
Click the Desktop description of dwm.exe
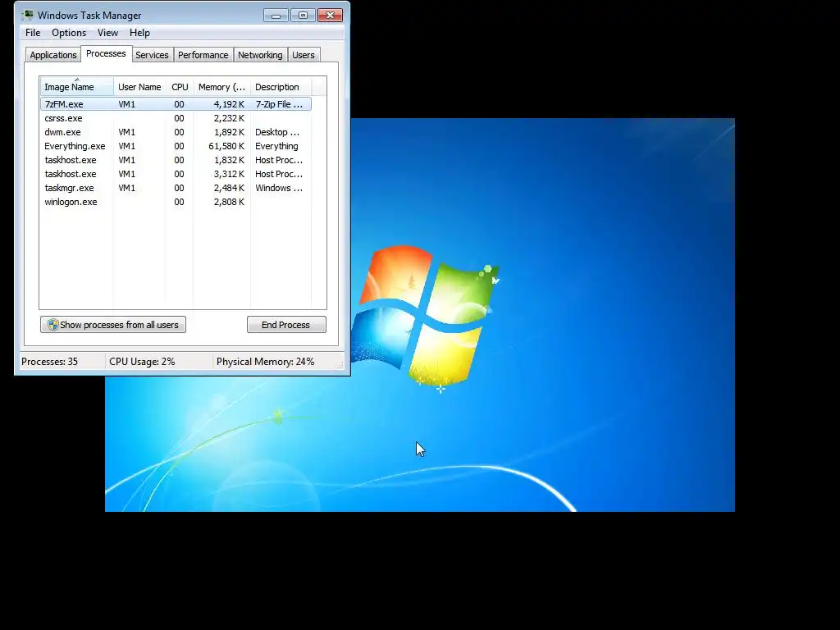pyautogui.click(x=277, y=132)
